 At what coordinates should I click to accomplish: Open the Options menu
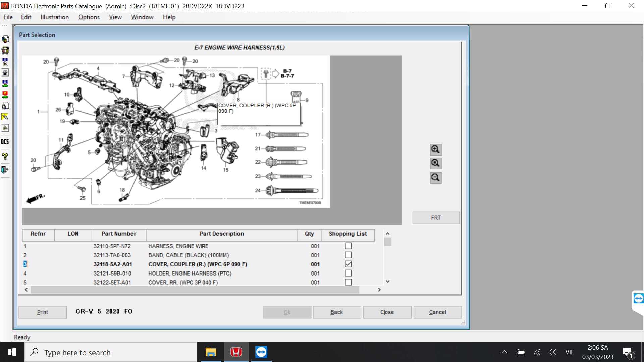(89, 17)
